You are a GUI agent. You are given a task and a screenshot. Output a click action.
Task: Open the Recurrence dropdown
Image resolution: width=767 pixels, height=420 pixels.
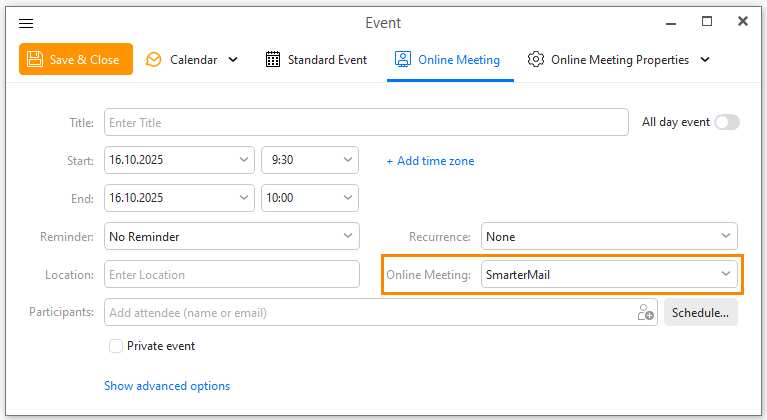(726, 236)
